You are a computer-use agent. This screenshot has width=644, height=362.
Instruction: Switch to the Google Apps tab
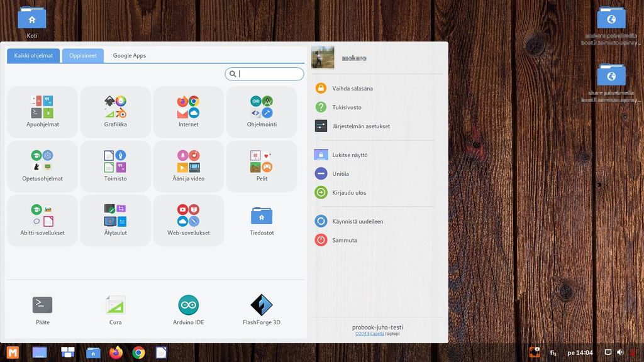tap(130, 55)
